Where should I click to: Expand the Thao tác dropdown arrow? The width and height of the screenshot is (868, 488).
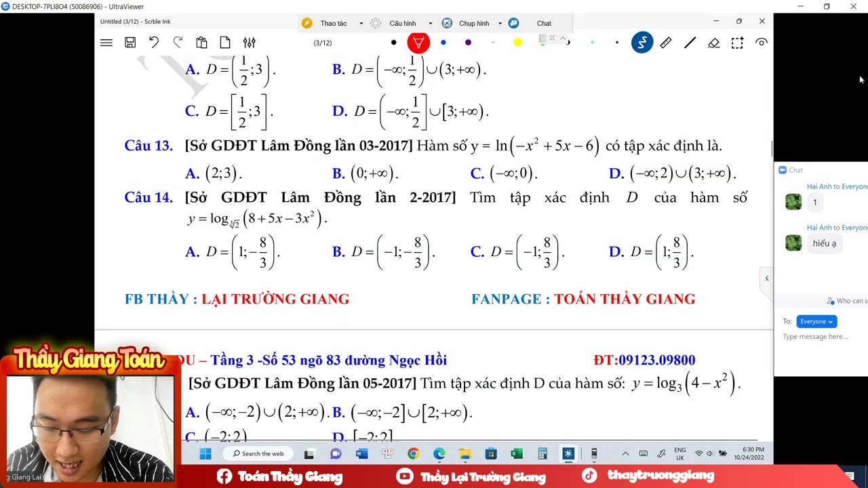361,23
